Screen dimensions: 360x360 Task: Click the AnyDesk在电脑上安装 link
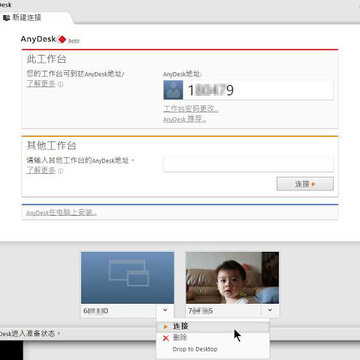(x=61, y=212)
